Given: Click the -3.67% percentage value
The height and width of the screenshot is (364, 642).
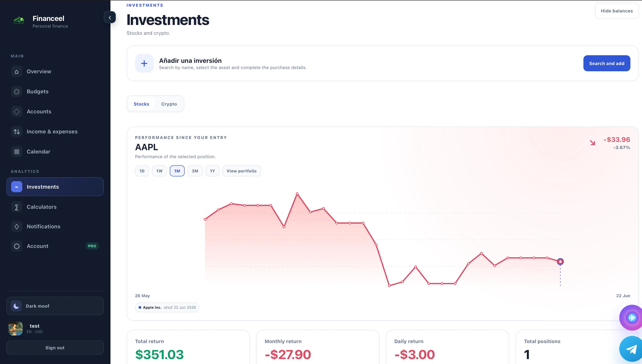Looking at the screenshot, I should coord(622,147).
